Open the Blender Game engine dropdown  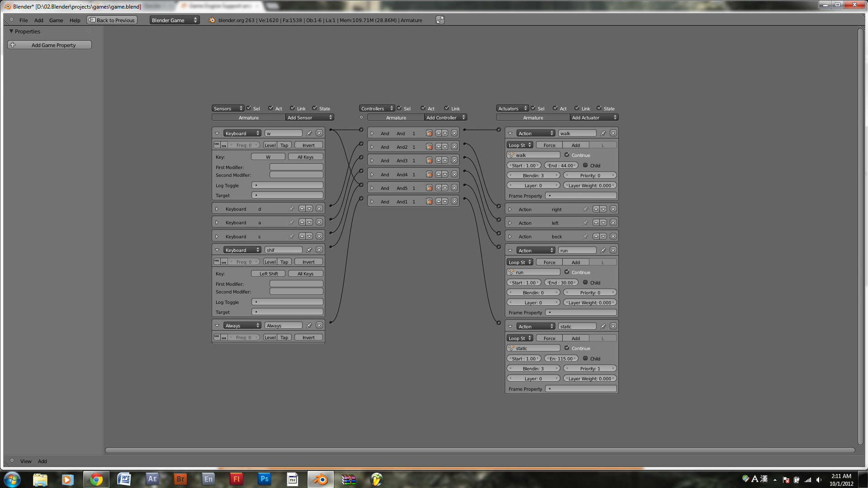pyautogui.click(x=174, y=20)
